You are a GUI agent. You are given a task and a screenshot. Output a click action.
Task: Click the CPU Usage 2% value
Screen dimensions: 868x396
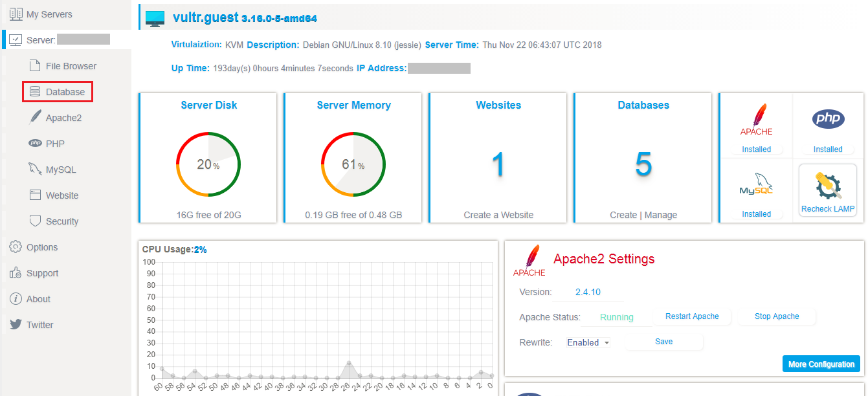tap(200, 249)
